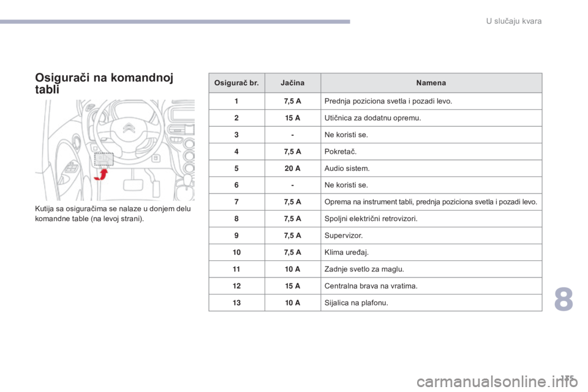Click the '20 A' rating cell
Viewport: 588px width, 392px height.
(x=293, y=168)
